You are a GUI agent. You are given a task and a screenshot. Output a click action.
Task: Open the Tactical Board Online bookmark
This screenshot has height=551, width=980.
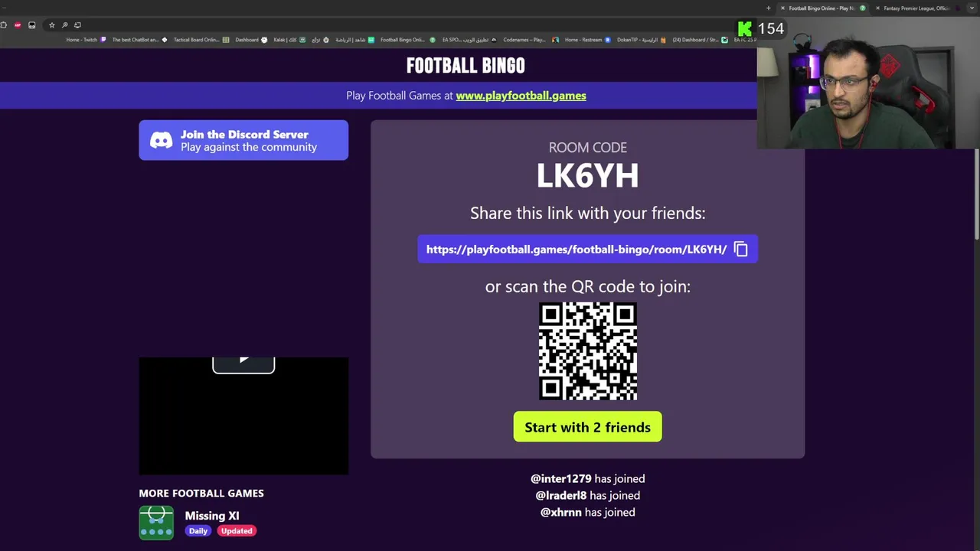click(201, 40)
